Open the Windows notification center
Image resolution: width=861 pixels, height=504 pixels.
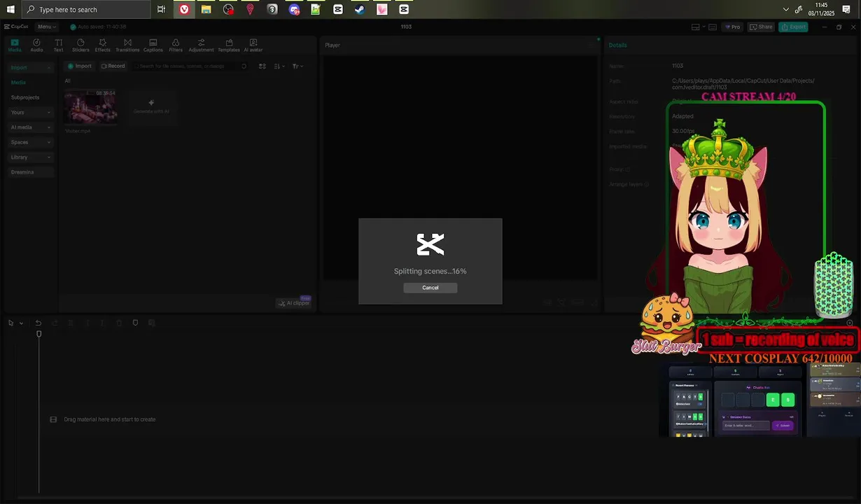(x=846, y=9)
